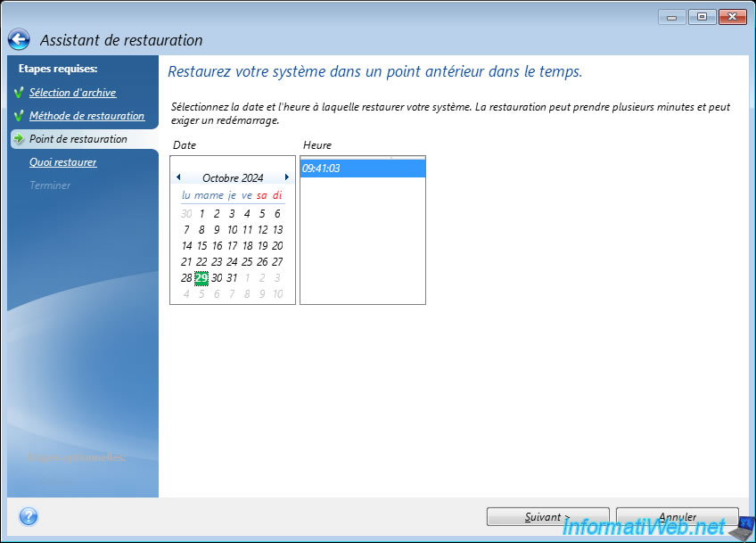Viewport: 756px width, 543px height.
Task: Open Quoi restaurer step
Action: click(62, 162)
